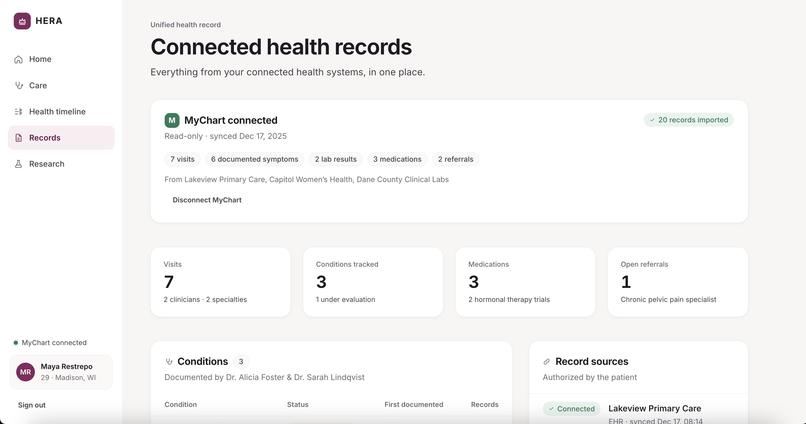The width and height of the screenshot is (806, 424).
Task: Click the Lakeview Primary Care source name
Action: point(654,409)
